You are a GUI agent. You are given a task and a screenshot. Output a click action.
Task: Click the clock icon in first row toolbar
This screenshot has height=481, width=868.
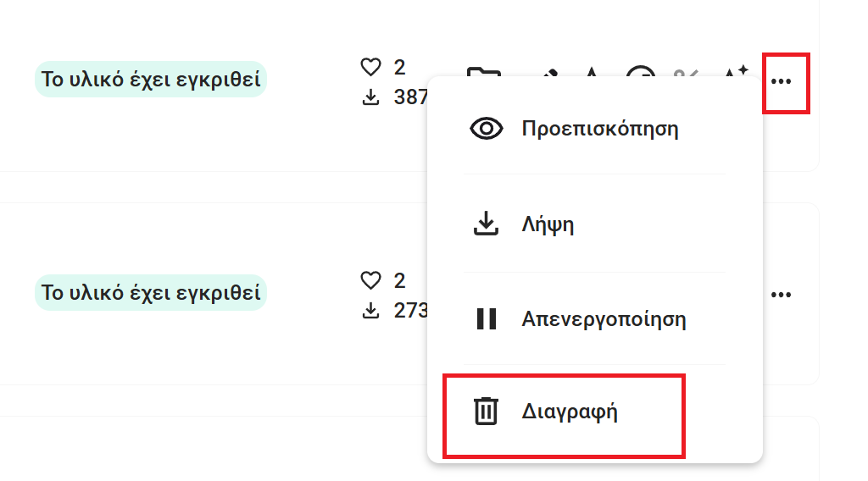pos(641,71)
